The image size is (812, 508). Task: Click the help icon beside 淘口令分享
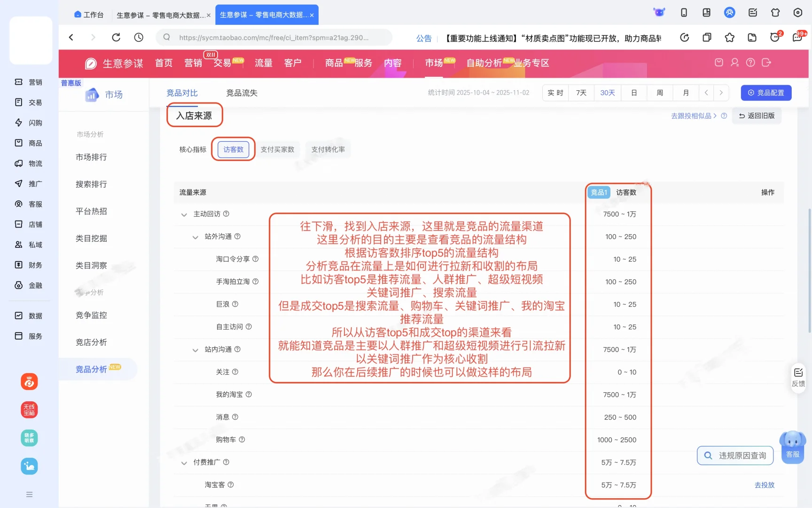(x=256, y=259)
